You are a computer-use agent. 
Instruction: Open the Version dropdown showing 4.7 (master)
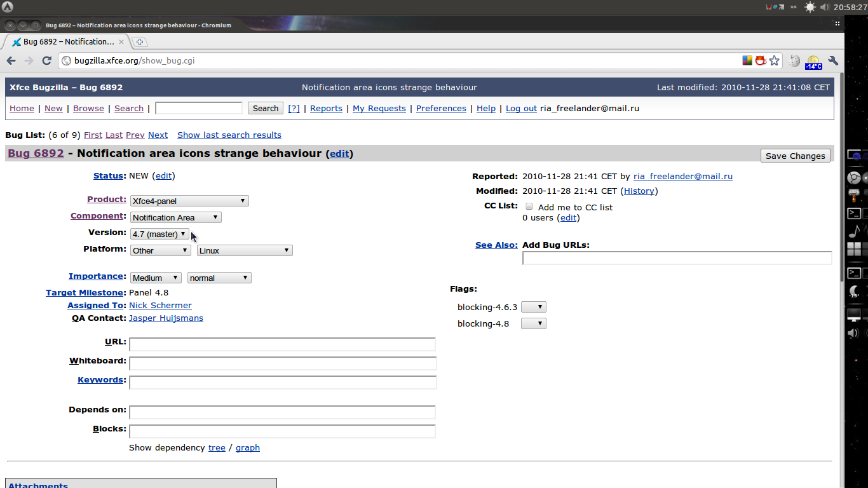click(x=159, y=234)
